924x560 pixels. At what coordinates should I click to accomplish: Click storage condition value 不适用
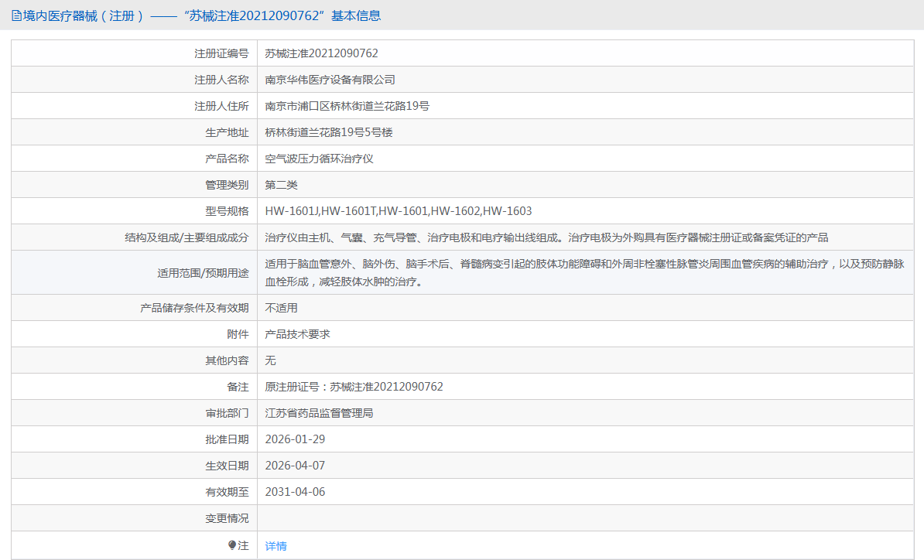(x=281, y=308)
